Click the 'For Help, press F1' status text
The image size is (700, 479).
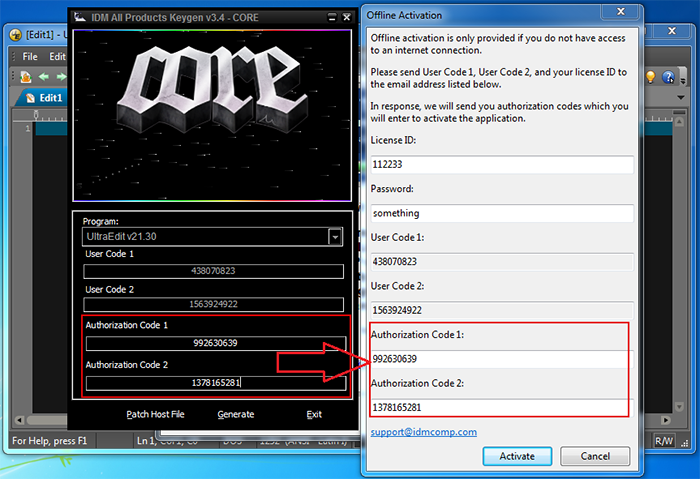(x=50, y=441)
